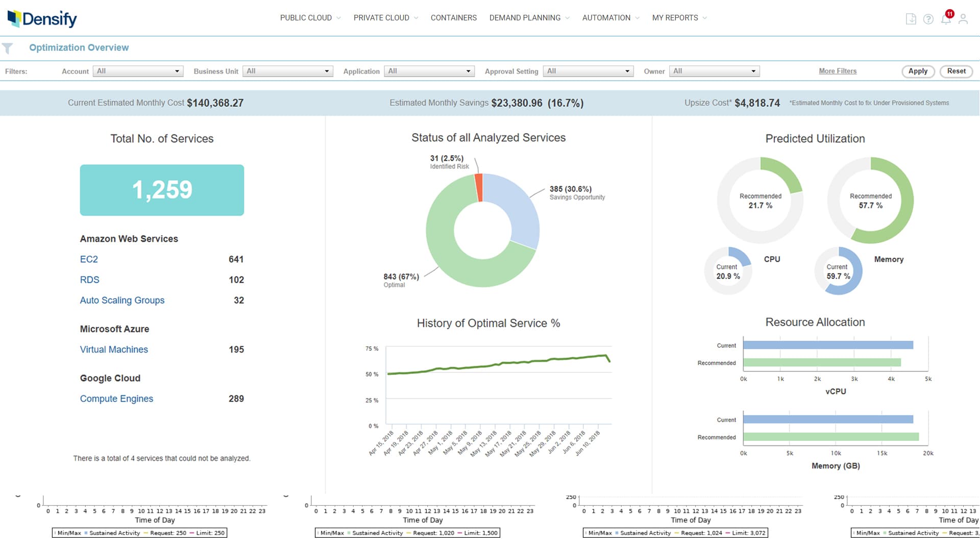Open the Owner filter dropdown

[x=714, y=71]
